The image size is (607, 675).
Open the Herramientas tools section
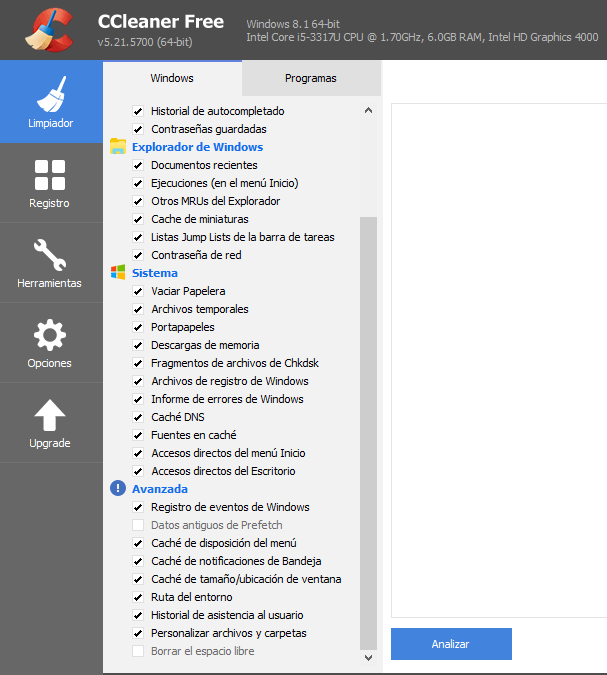51,263
